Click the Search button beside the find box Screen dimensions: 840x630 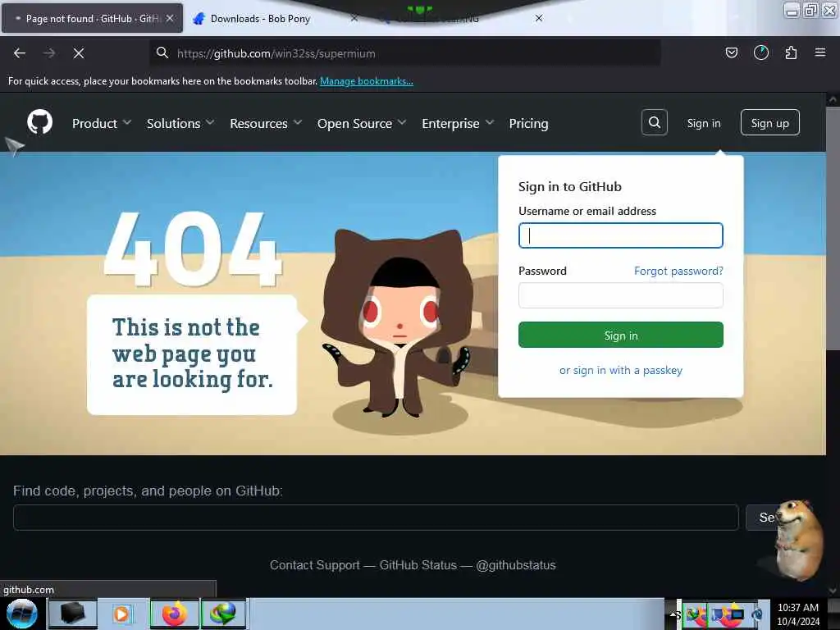[763, 518]
